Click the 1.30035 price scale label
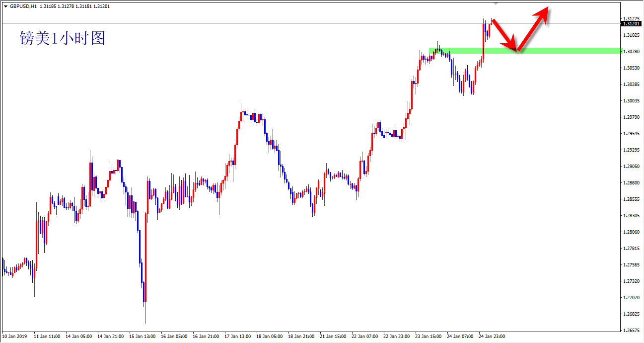 tap(632, 100)
